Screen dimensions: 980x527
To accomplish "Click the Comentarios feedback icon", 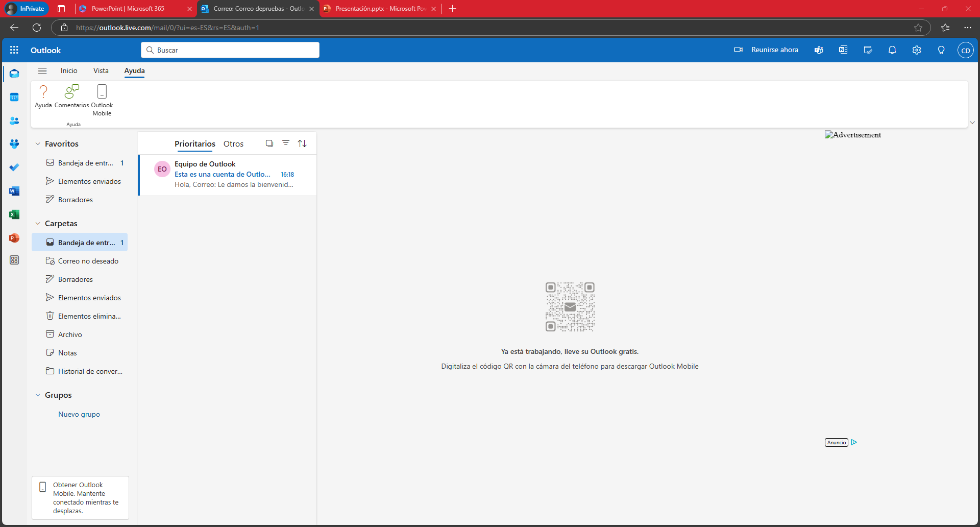I will [x=71, y=96].
